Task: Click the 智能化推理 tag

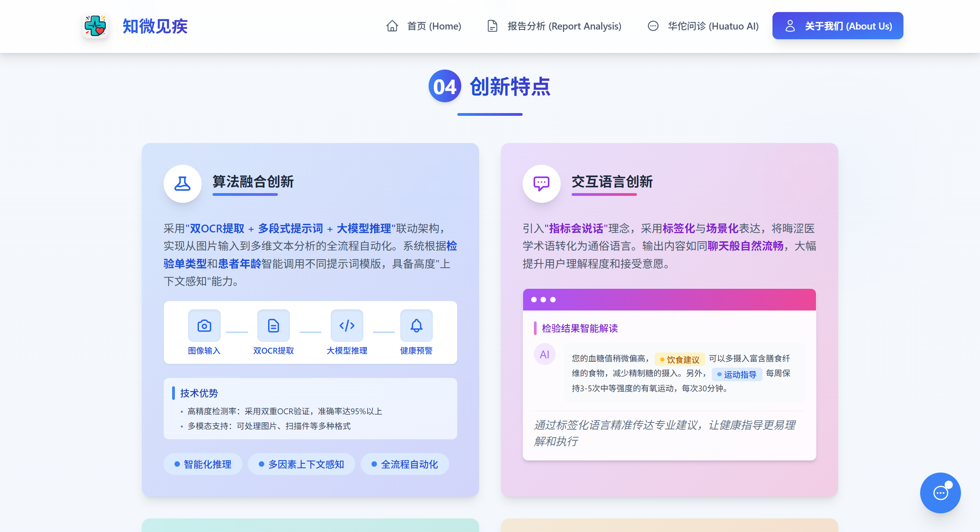Action: pos(203,464)
